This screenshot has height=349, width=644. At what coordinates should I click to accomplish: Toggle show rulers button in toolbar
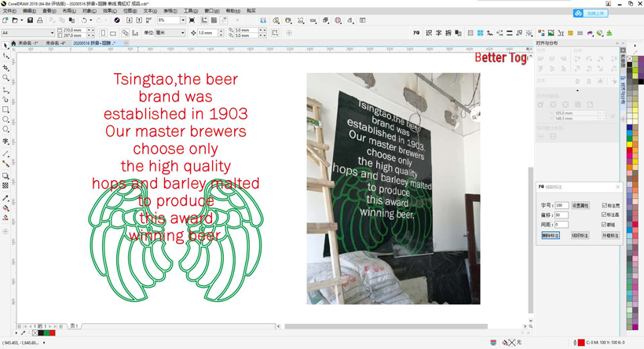[x=204, y=20]
